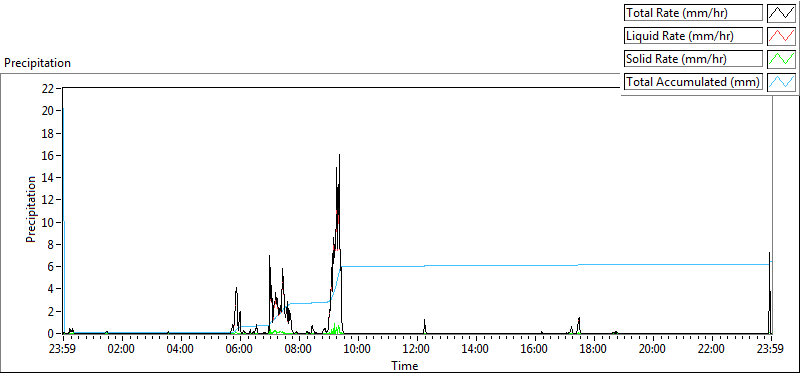Image resolution: width=800 pixels, height=373 pixels.
Task: Click the 06:00 time axis label
Action: coord(240,350)
